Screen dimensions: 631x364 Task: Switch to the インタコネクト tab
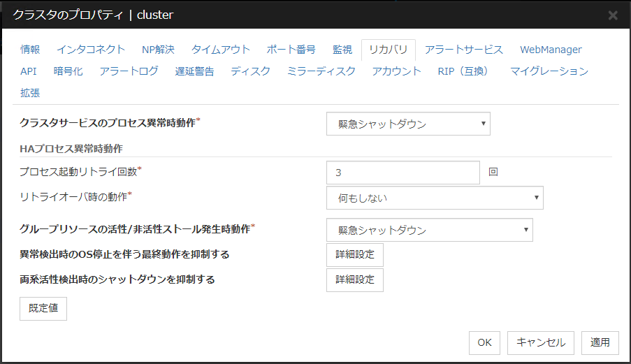click(91, 50)
